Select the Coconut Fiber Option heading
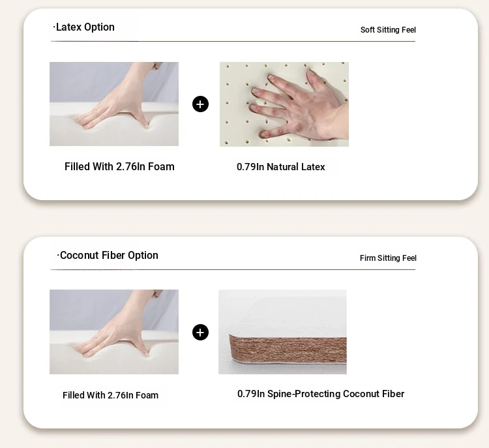This screenshot has height=448, width=489. pos(108,255)
